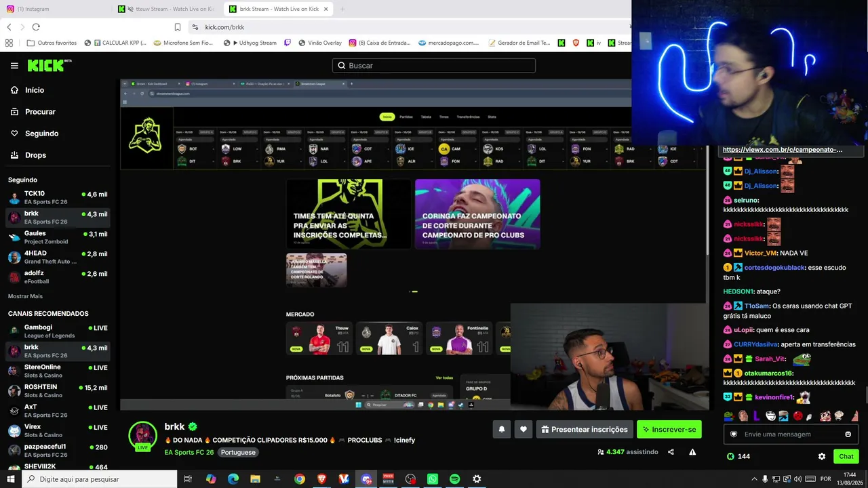Open the Caixa de Entrada Instagram bookmark
The width and height of the screenshot is (868, 488).
380,43
